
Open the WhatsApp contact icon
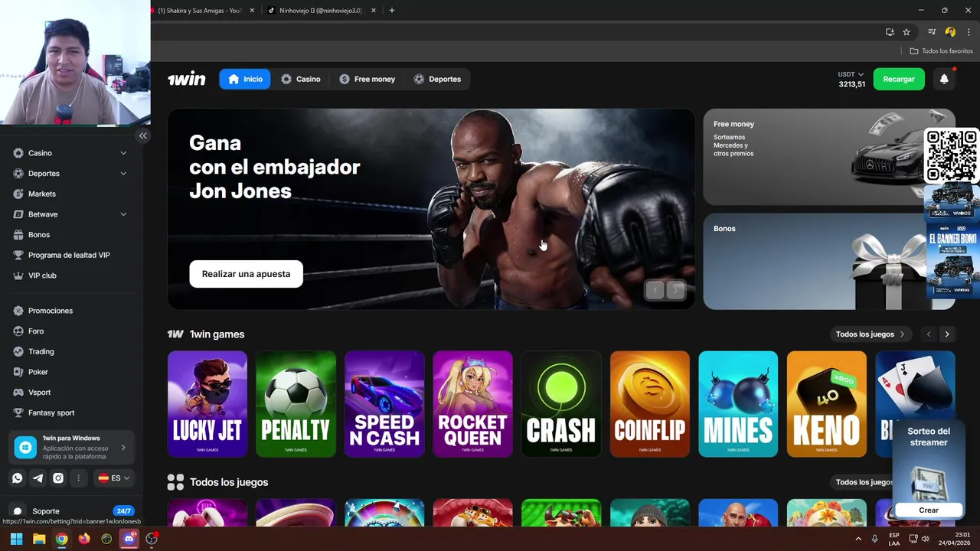18,478
